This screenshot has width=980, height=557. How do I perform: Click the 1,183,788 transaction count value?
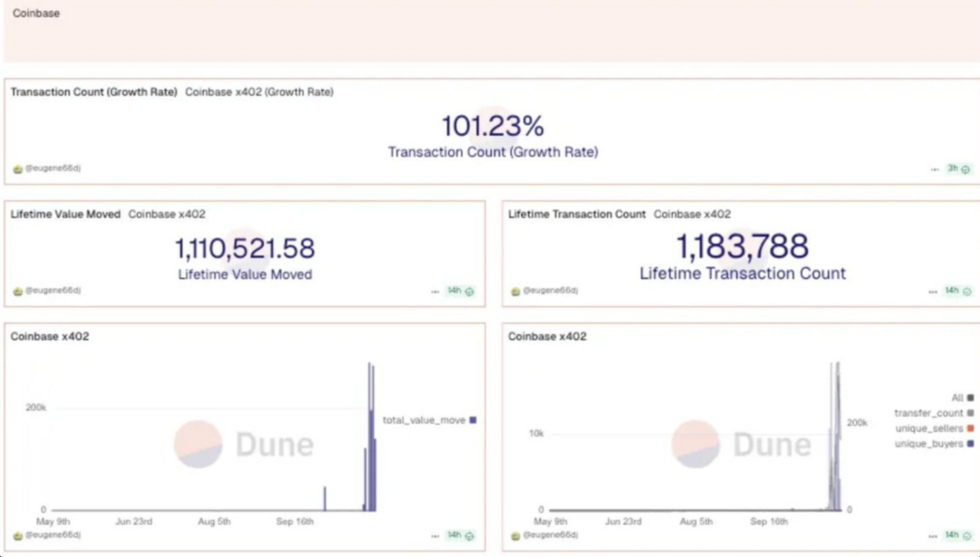pos(743,246)
